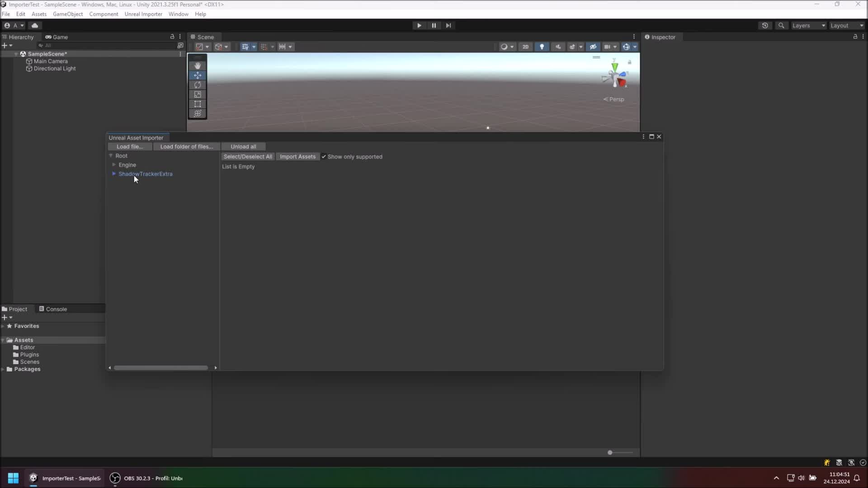Click Load folder of files button
Screen dimensions: 868x488
[x=186, y=146]
